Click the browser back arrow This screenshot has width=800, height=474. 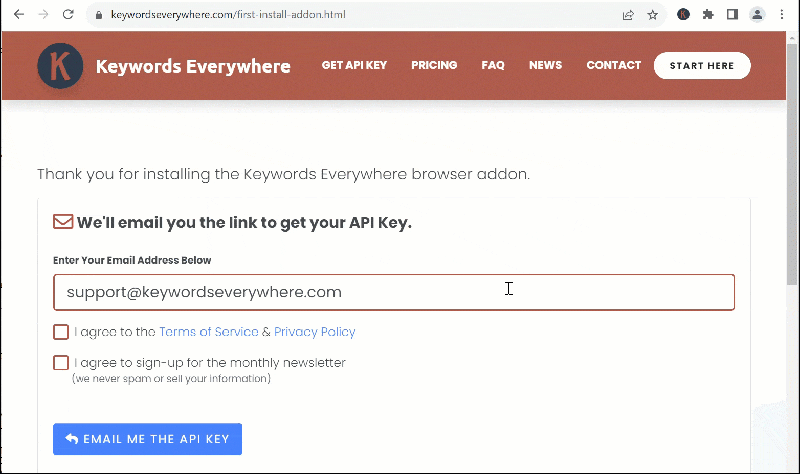[x=19, y=14]
